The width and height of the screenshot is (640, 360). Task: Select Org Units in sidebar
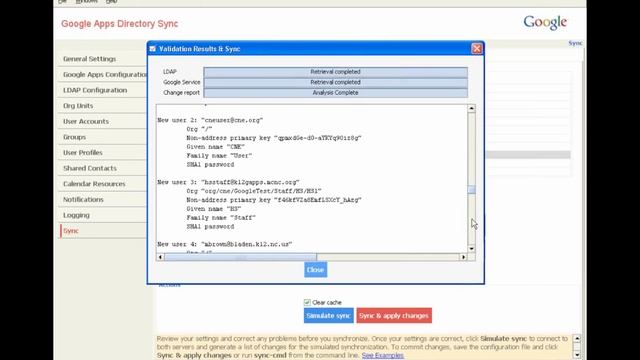point(78,106)
